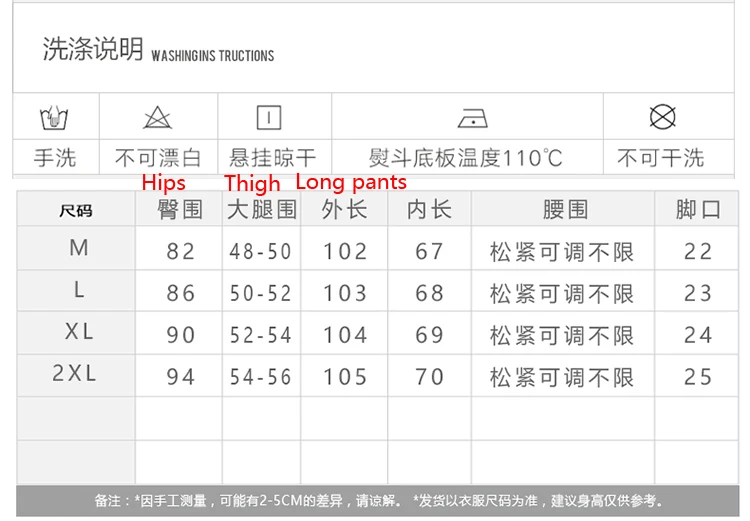Click hips value 90 in XL row
This screenshot has height=521, width=750.
(180, 335)
